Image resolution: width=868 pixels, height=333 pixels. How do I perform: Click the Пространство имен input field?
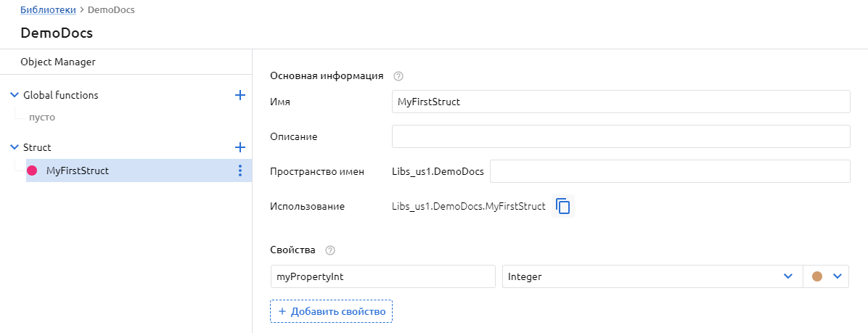click(670, 171)
